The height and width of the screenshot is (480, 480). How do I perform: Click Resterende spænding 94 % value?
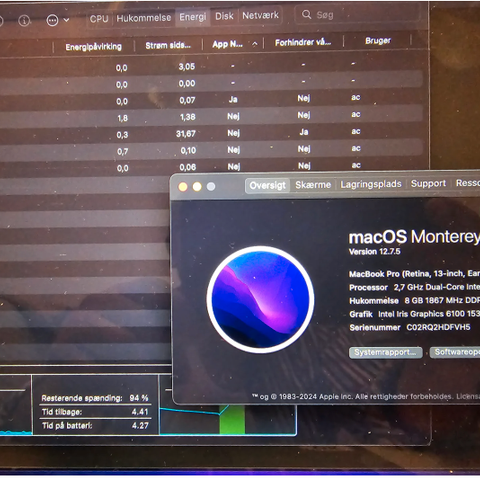click(x=139, y=398)
